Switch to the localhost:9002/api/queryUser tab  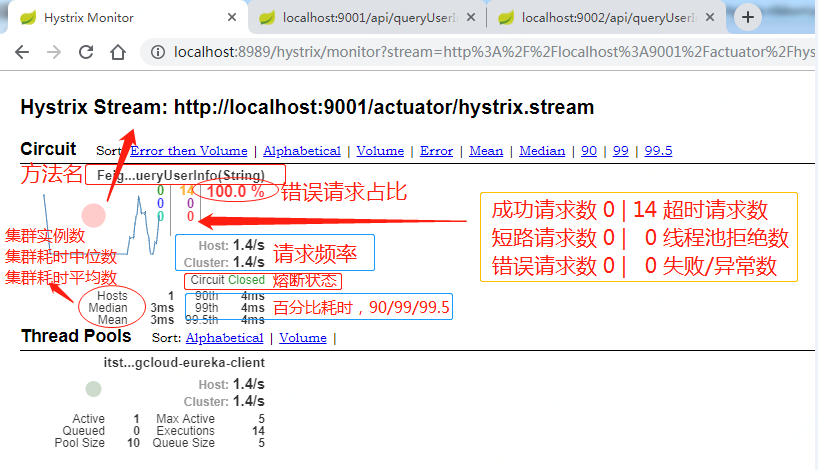[x=606, y=18]
